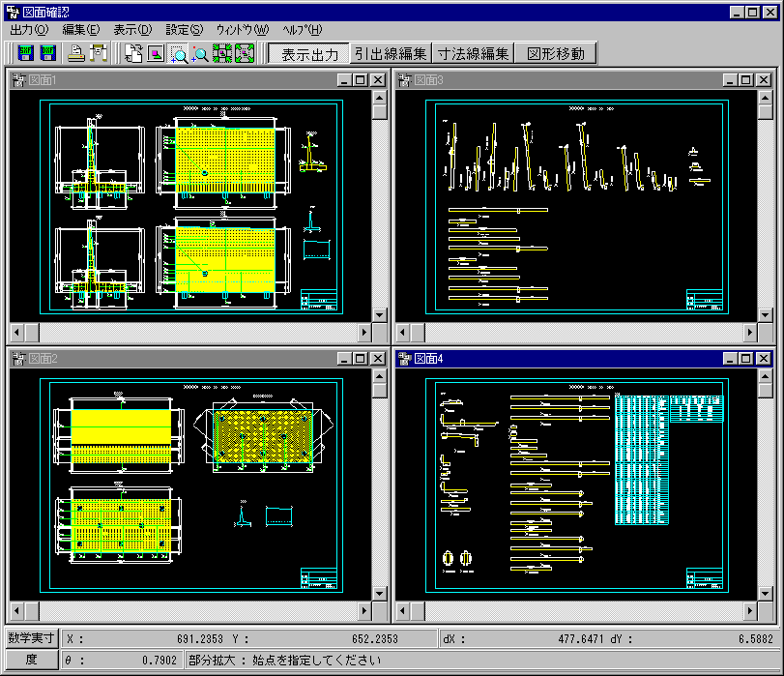
Task: Click the plotter output icon
Action: point(99,53)
